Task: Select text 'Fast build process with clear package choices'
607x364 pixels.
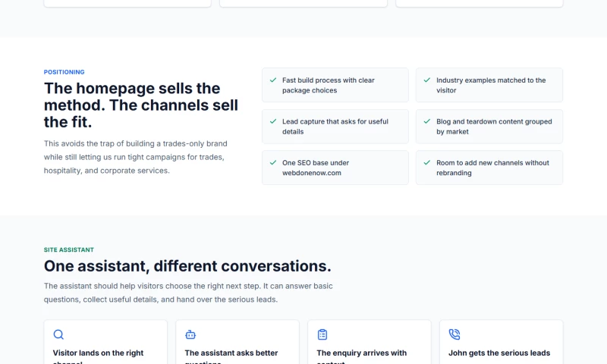Action: (x=329, y=85)
